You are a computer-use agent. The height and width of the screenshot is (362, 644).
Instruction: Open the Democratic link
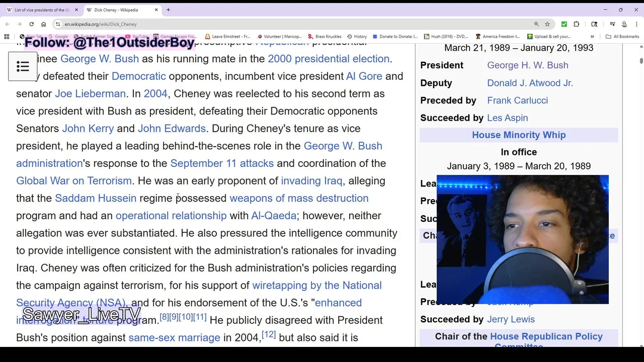[x=138, y=76]
